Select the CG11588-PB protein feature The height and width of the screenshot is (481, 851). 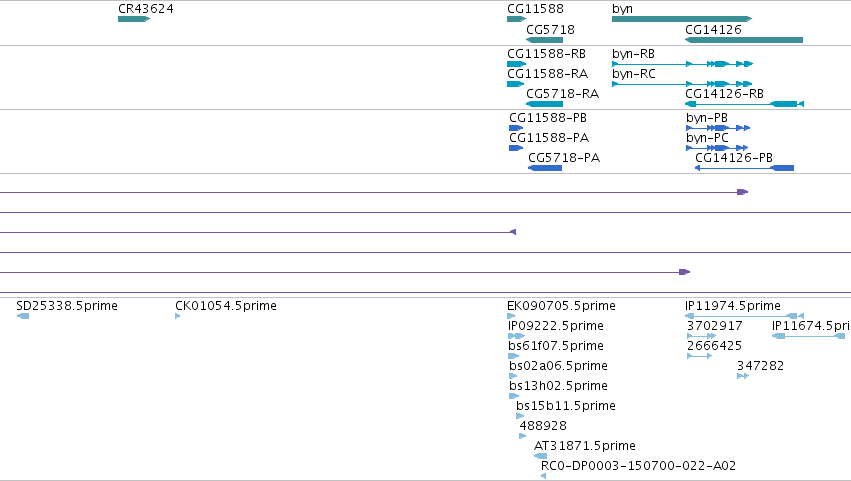click(x=516, y=128)
